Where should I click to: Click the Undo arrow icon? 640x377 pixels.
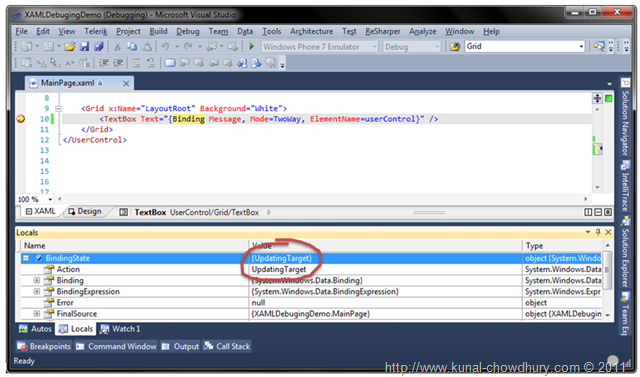[165, 47]
